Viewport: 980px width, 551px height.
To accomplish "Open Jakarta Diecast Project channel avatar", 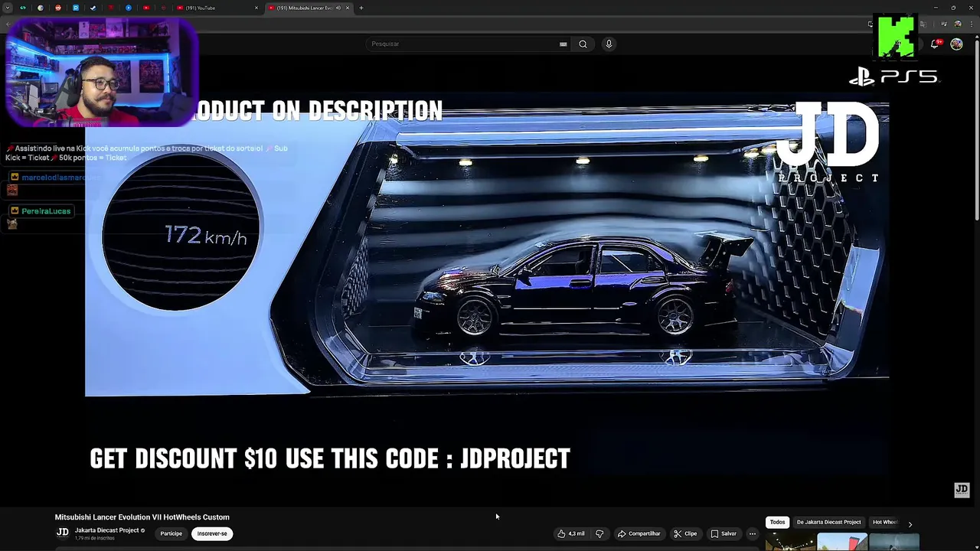I will point(63,533).
